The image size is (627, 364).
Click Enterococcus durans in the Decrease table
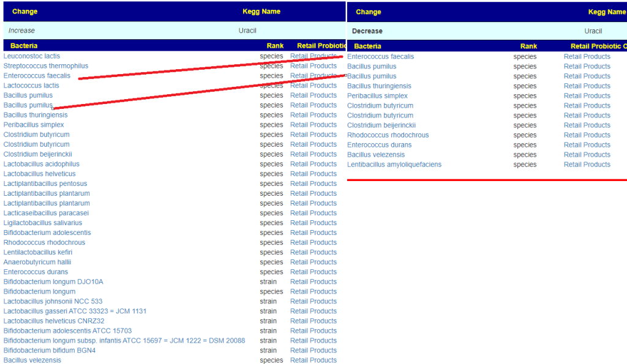379,144
